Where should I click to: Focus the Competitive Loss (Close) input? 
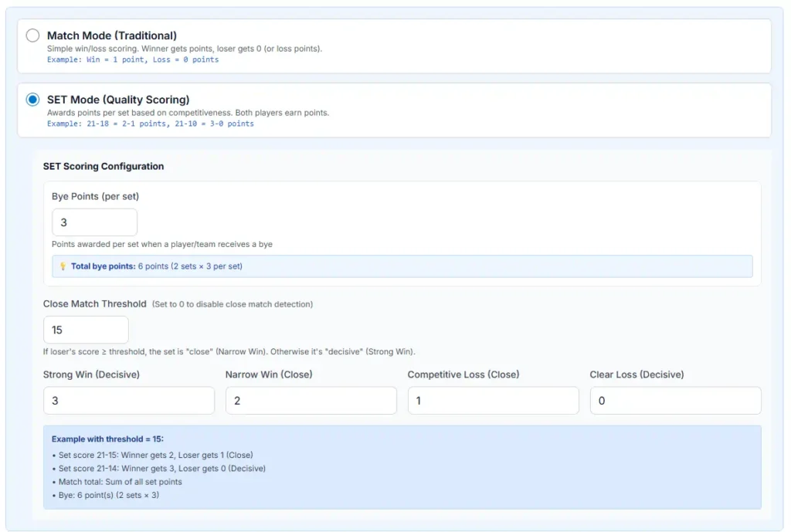pyautogui.click(x=493, y=401)
